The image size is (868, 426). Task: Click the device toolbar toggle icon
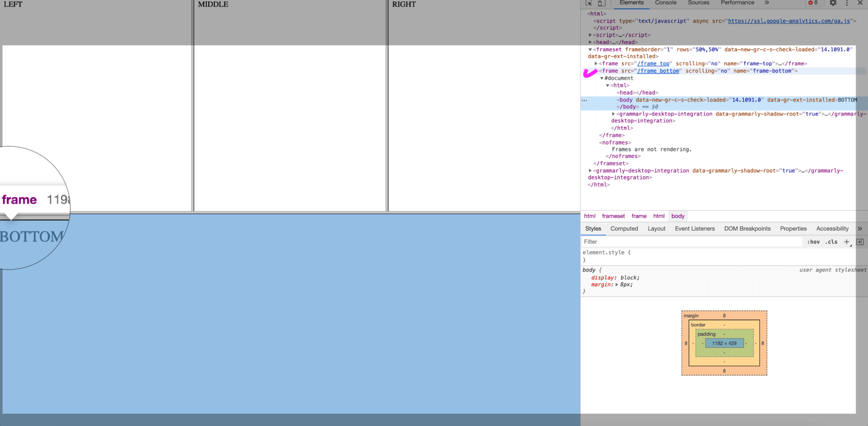coord(601,3)
